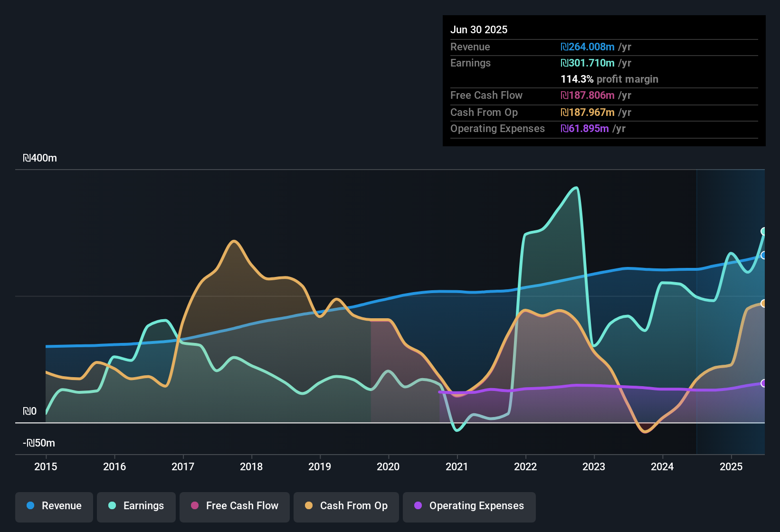
Task: Hide the Operating Expenses series
Action: [x=469, y=506]
